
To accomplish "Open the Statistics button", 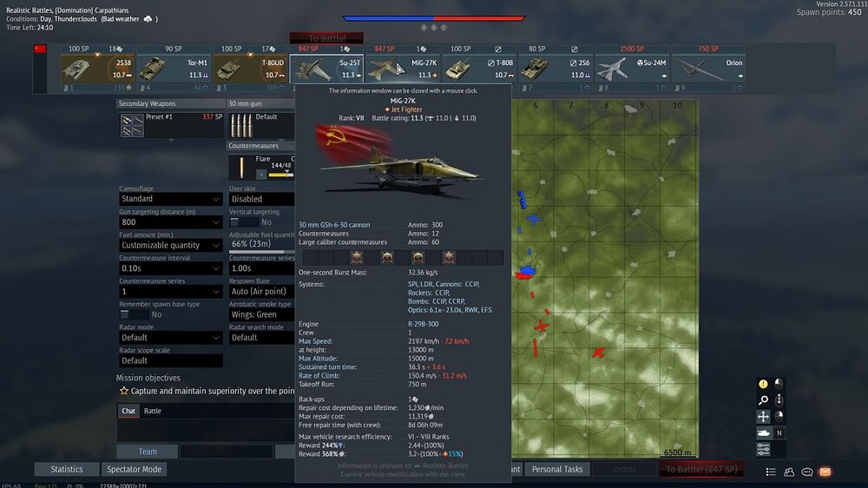I will 67,469.
